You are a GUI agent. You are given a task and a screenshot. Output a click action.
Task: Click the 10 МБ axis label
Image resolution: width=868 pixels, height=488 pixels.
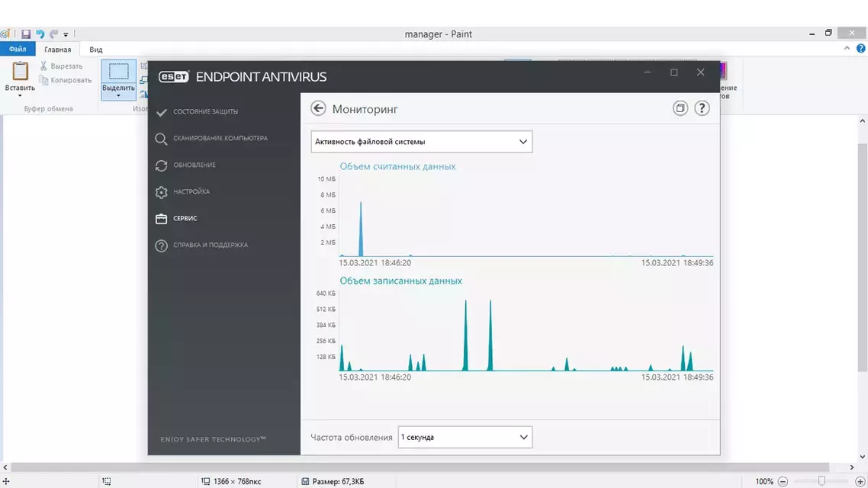tap(326, 178)
